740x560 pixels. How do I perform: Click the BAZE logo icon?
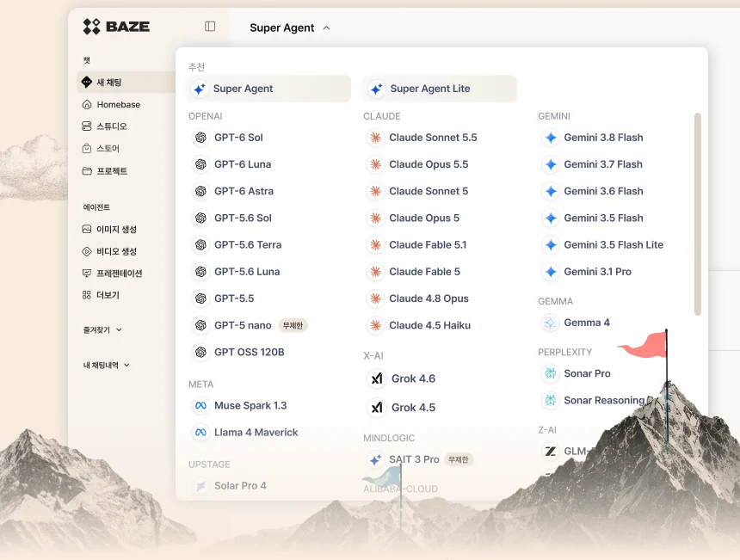tap(91, 27)
